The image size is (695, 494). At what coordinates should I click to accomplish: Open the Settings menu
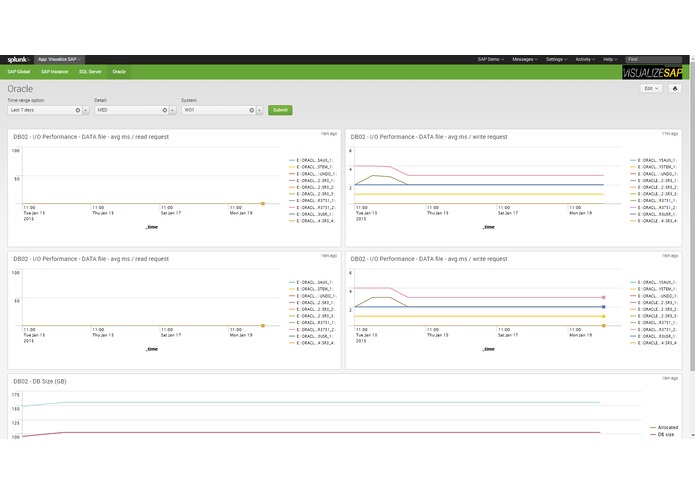coord(556,59)
